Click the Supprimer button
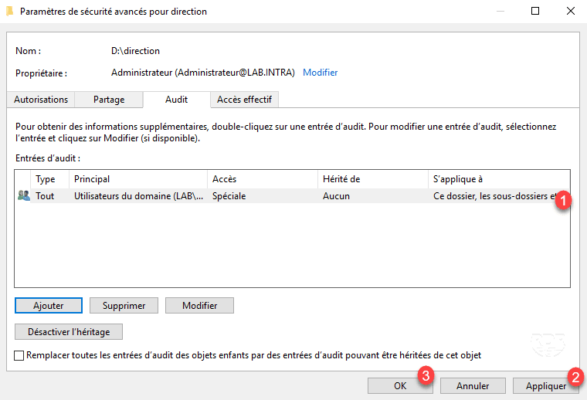 pos(124,306)
